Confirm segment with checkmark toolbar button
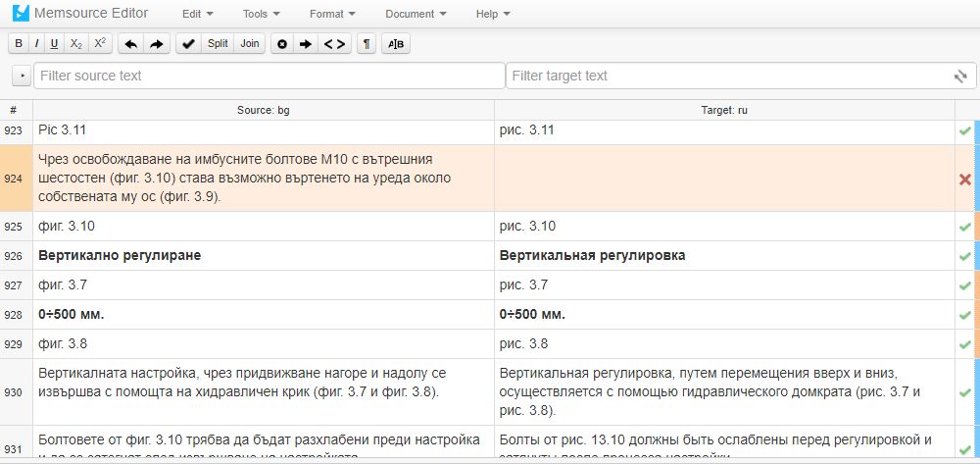The height and width of the screenshot is (464, 980). point(189,44)
